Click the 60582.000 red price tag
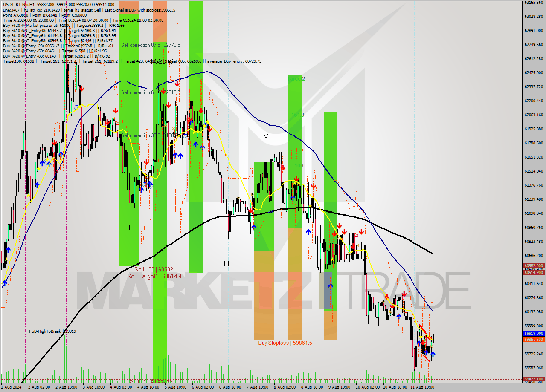 pos(533,265)
